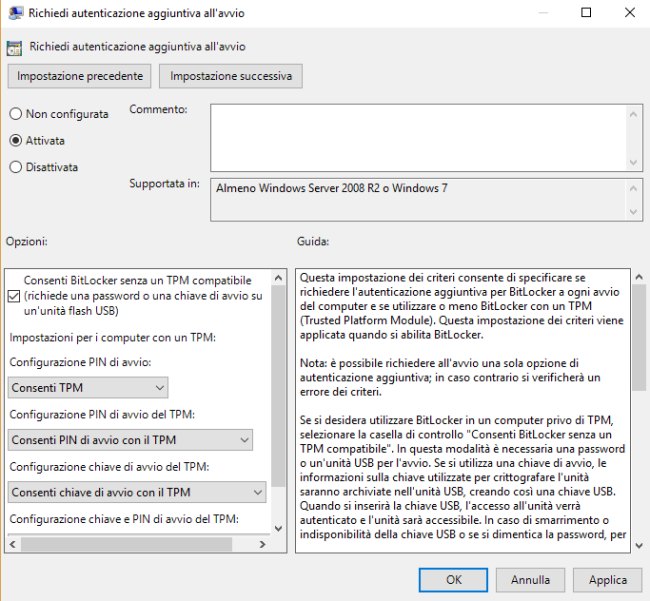
Task: Maximize the dialog window
Action: [x=586, y=13]
